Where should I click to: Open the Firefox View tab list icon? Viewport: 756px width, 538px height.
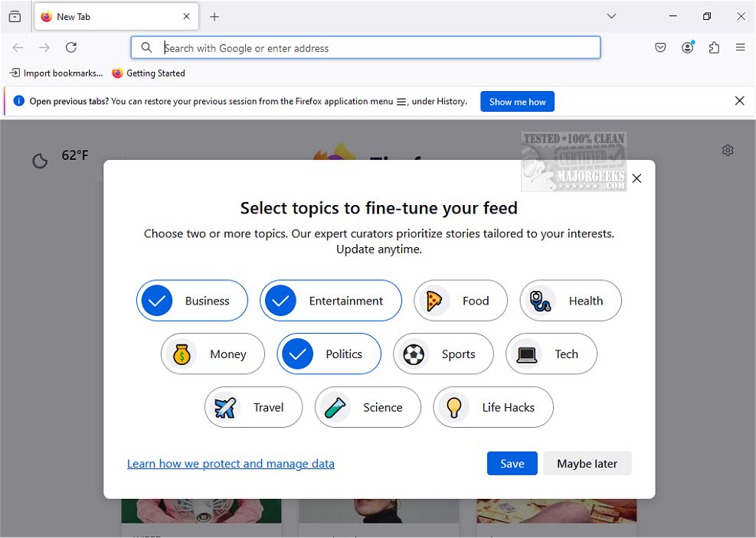click(15, 16)
